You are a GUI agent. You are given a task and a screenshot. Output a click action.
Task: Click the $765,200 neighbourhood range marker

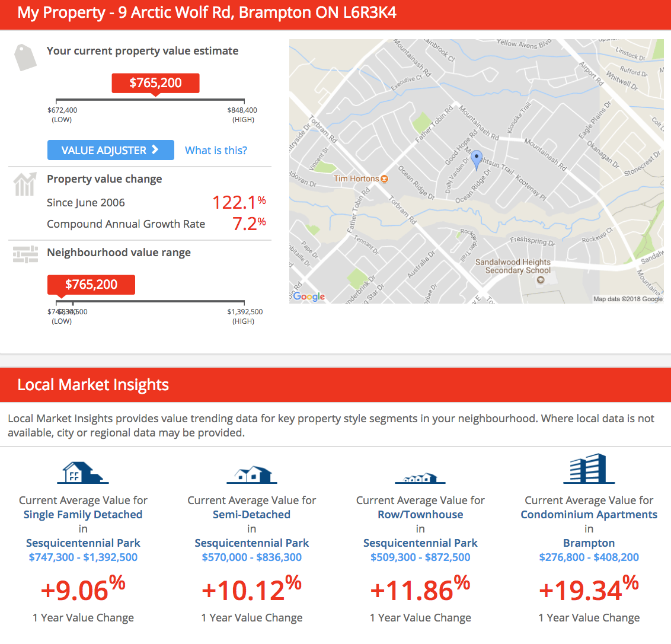tap(91, 285)
